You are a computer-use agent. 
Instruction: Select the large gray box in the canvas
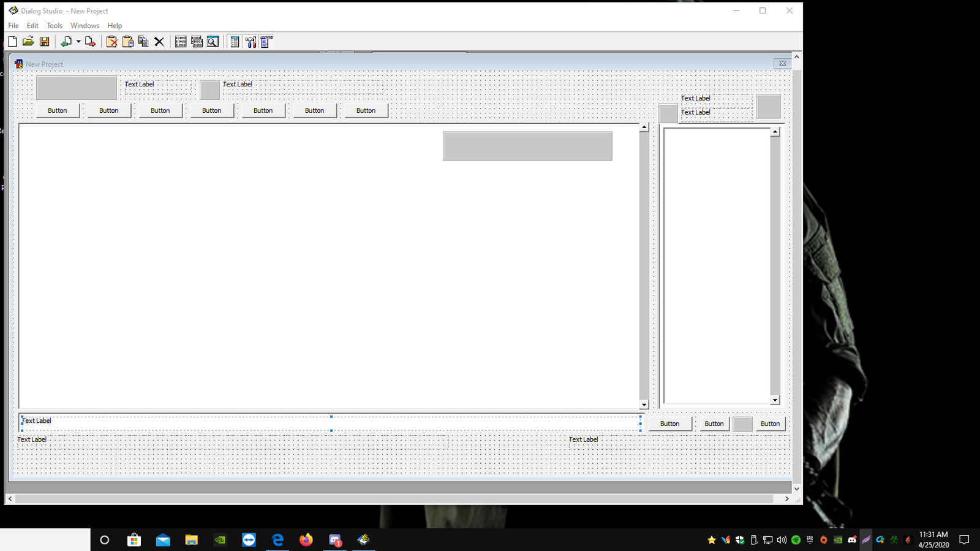click(527, 146)
